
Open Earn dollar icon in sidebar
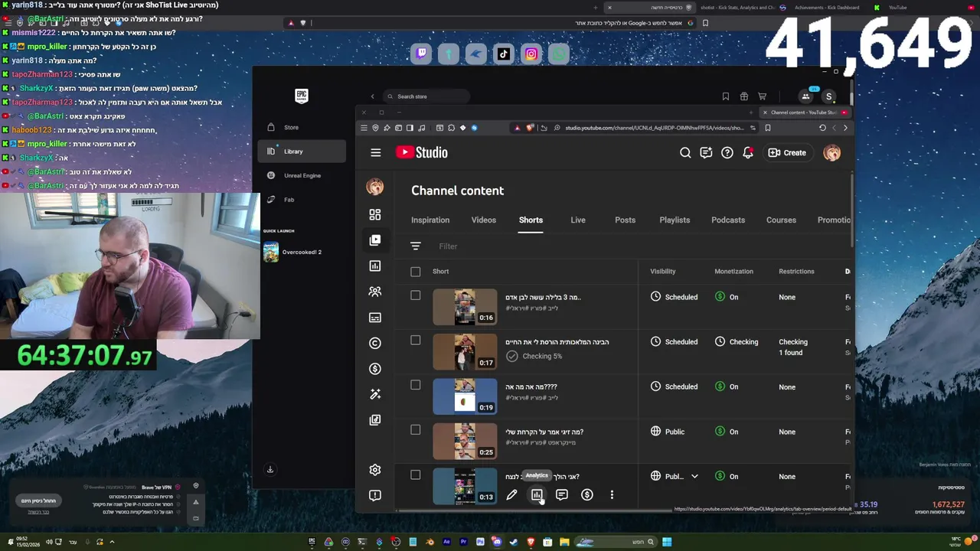[x=375, y=369]
